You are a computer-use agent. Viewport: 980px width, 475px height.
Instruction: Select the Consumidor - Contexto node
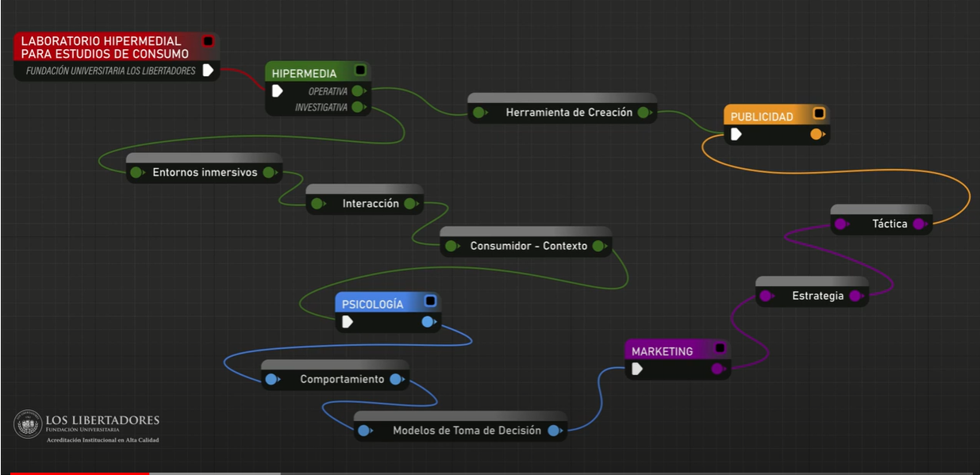[x=526, y=242]
